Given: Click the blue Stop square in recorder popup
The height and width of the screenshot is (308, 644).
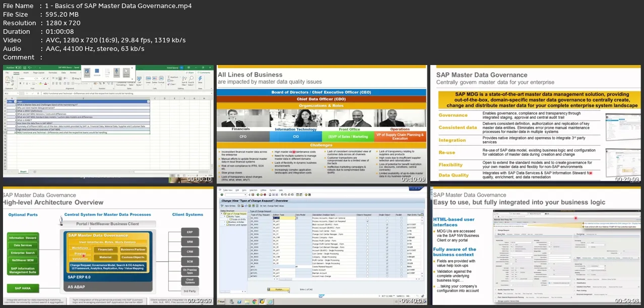Looking at the screenshot, I should pyautogui.click(x=97, y=71).
